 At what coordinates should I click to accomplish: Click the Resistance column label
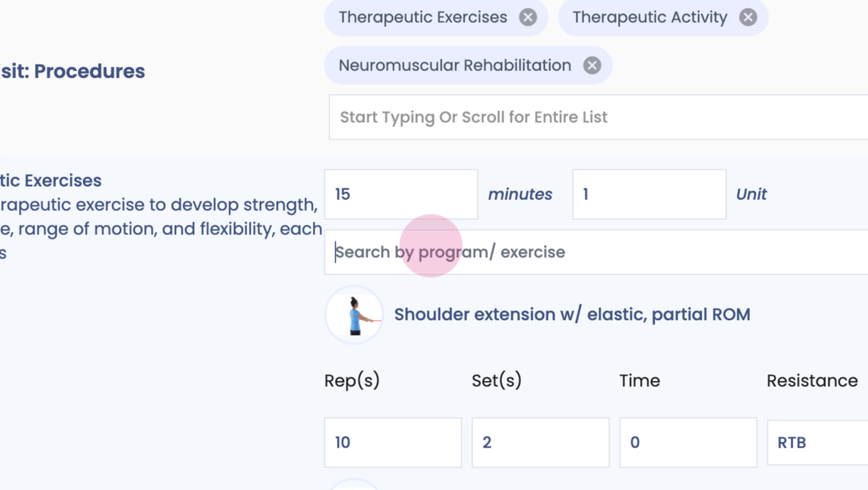pyautogui.click(x=812, y=381)
